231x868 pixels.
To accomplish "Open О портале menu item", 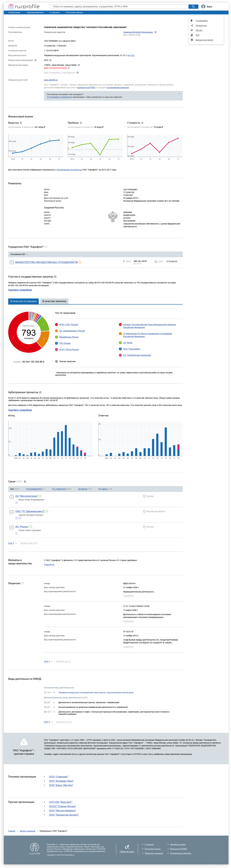I will point(55,13).
